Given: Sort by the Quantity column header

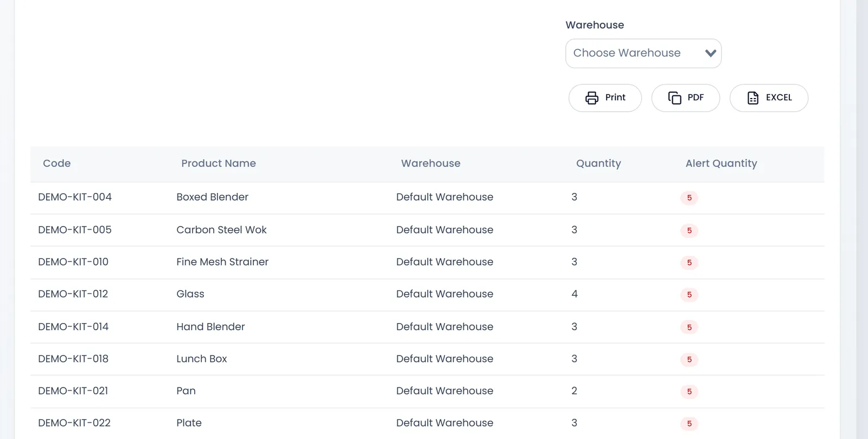Looking at the screenshot, I should 598,164.
